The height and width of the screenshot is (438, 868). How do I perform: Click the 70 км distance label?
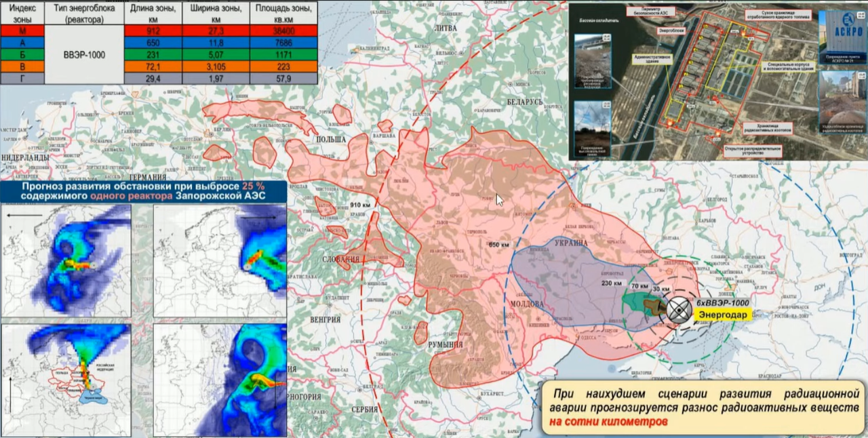639,287
